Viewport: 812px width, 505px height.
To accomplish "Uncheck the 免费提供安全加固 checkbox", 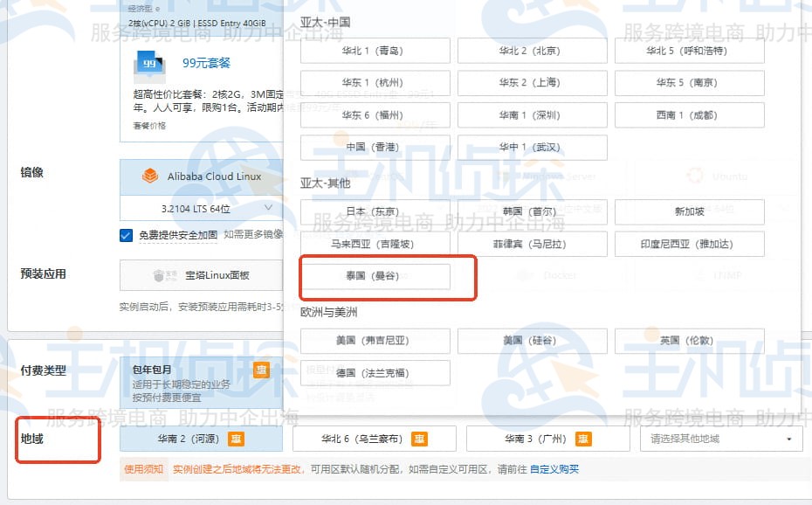I will (x=126, y=234).
